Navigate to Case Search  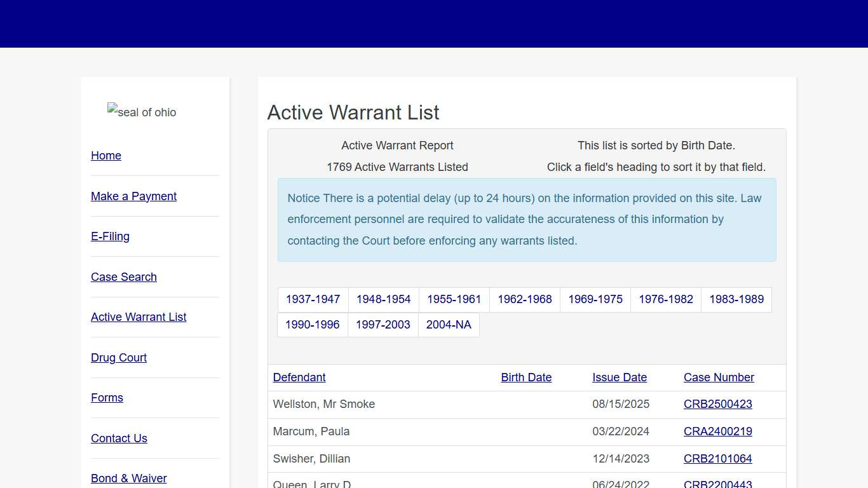pos(124,277)
